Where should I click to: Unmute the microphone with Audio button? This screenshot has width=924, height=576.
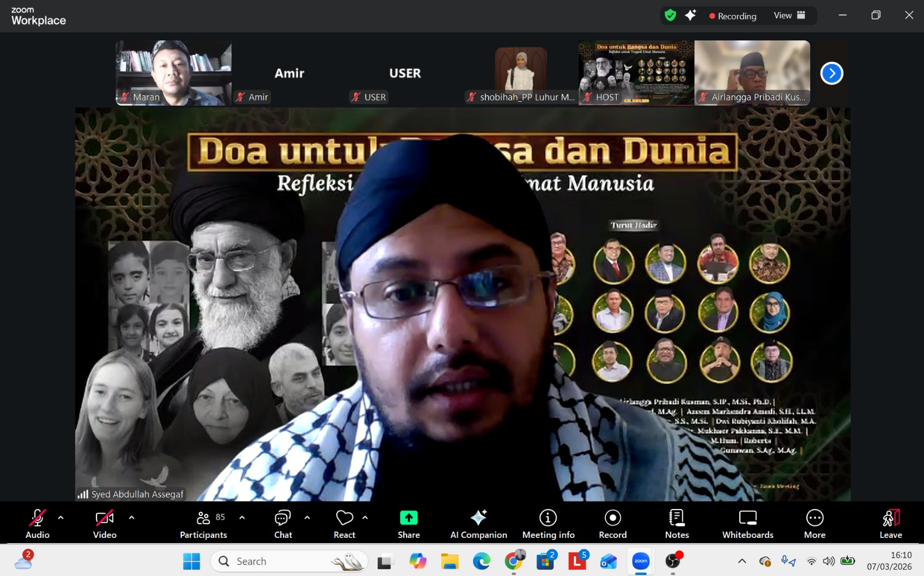point(38,523)
